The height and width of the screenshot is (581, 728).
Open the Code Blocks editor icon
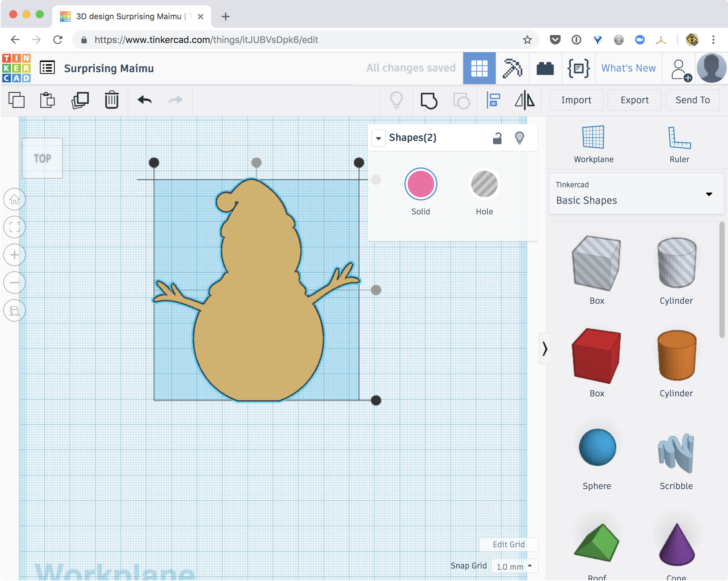pyautogui.click(x=578, y=68)
